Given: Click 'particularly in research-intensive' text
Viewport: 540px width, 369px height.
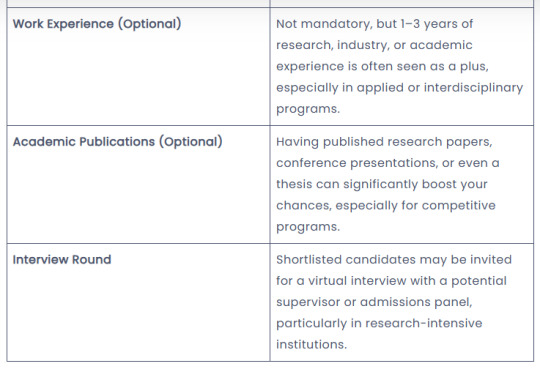Looking at the screenshot, I should point(379,324).
